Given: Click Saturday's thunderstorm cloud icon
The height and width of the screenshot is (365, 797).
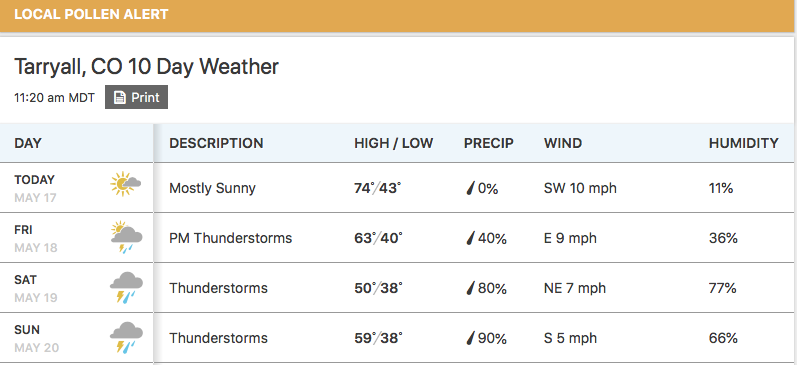Looking at the screenshot, I should point(126,287).
